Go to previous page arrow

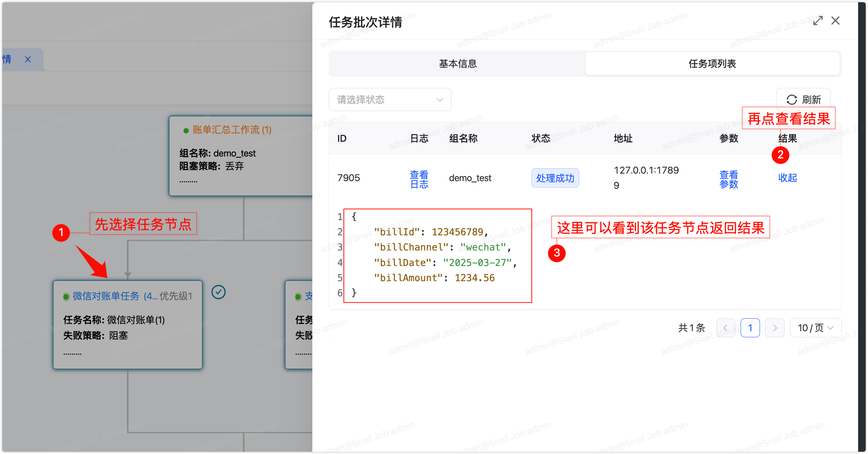click(725, 328)
